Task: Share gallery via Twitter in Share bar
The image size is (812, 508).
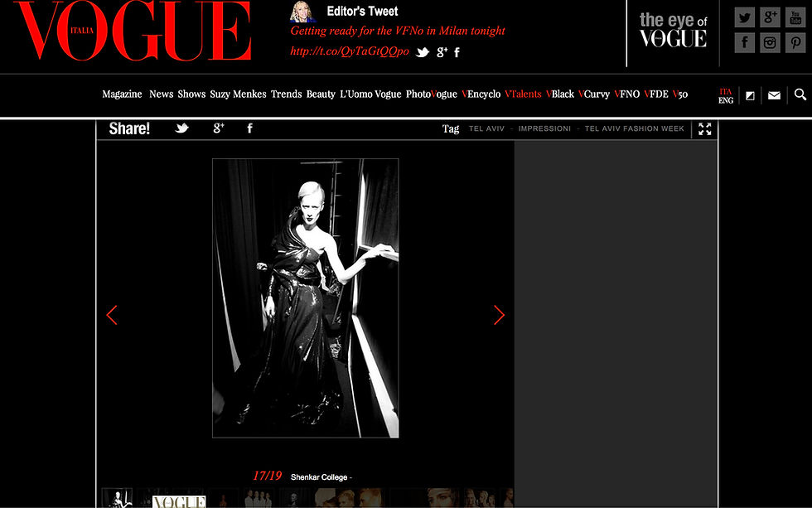Action: 181,128
